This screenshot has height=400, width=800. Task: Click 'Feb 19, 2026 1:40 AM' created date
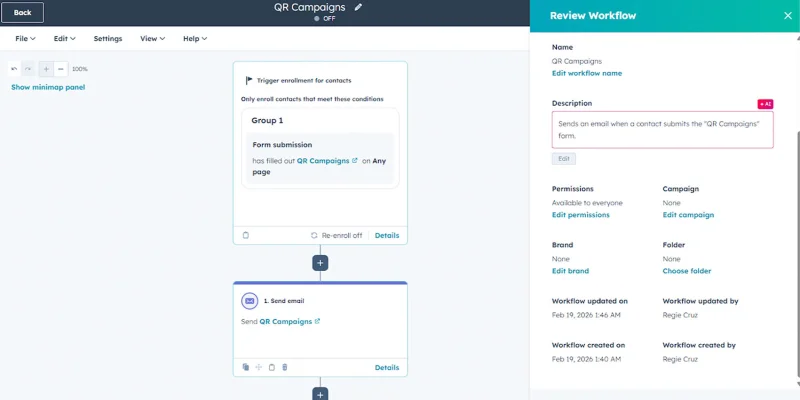coord(587,359)
